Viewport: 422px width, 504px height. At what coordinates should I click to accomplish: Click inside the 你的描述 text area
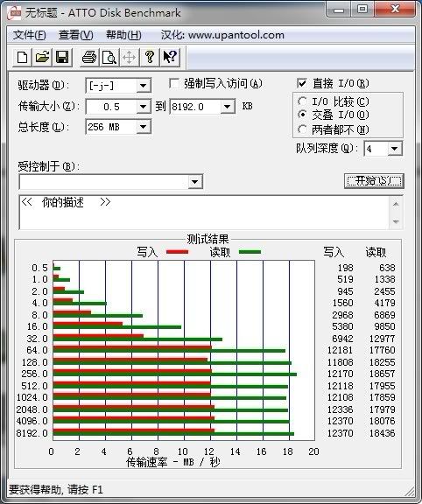pos(204,213)
